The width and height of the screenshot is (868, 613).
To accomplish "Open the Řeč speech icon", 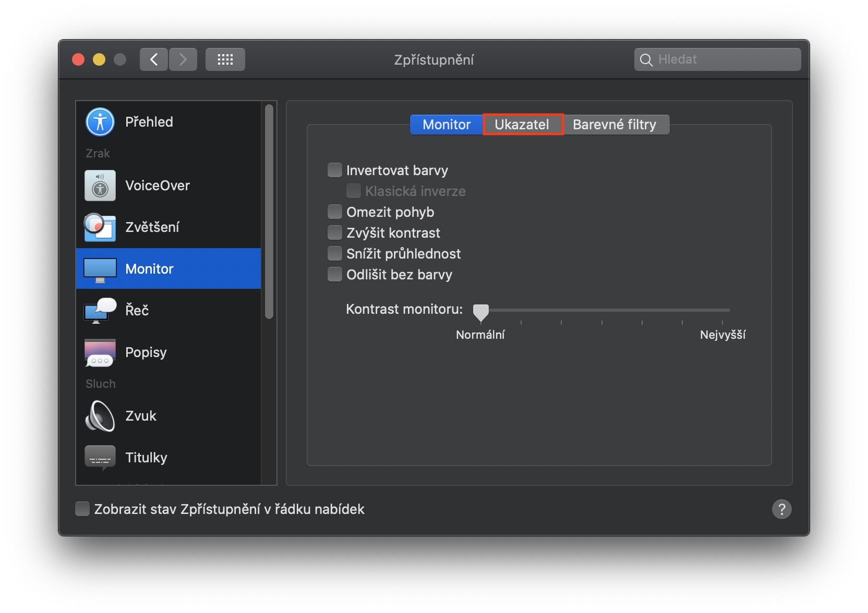I will [x=100, y=311].
